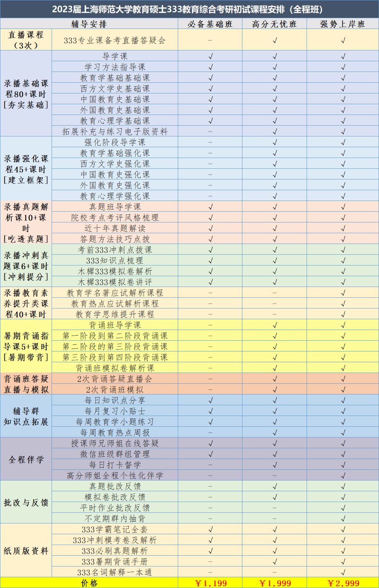This screenshot has height=588, width=379.
Task: Select the '录播基础课程80+课时' category cell
Action: tap(26, 94)
